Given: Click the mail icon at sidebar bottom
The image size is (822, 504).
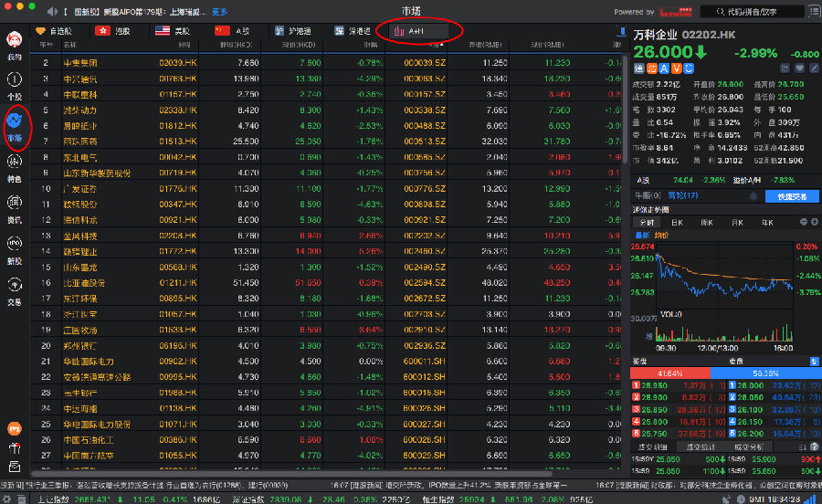Looking at the screenshot, I should 14,467.
